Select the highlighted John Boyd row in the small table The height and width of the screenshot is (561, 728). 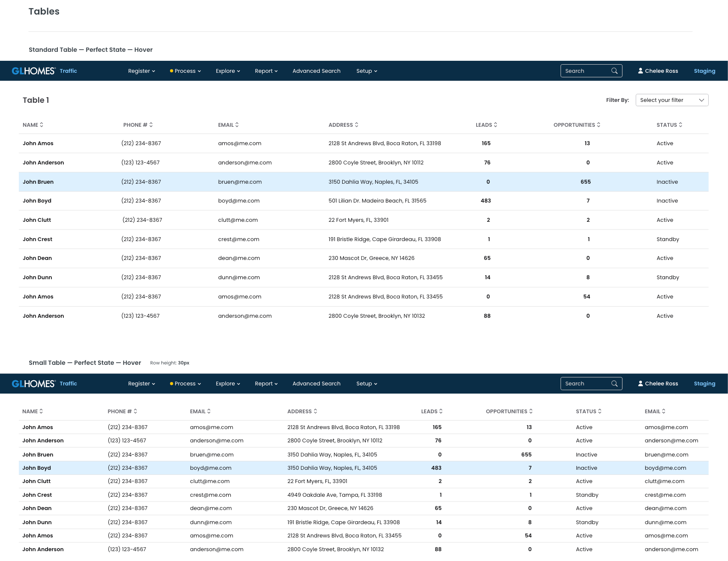tap(364, 468)
